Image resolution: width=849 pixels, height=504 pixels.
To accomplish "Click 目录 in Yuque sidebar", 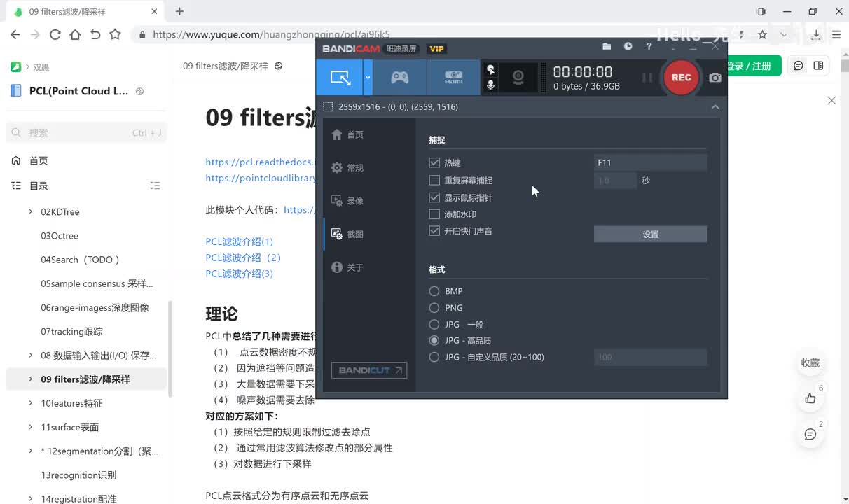I will click(x=39, y=186).
